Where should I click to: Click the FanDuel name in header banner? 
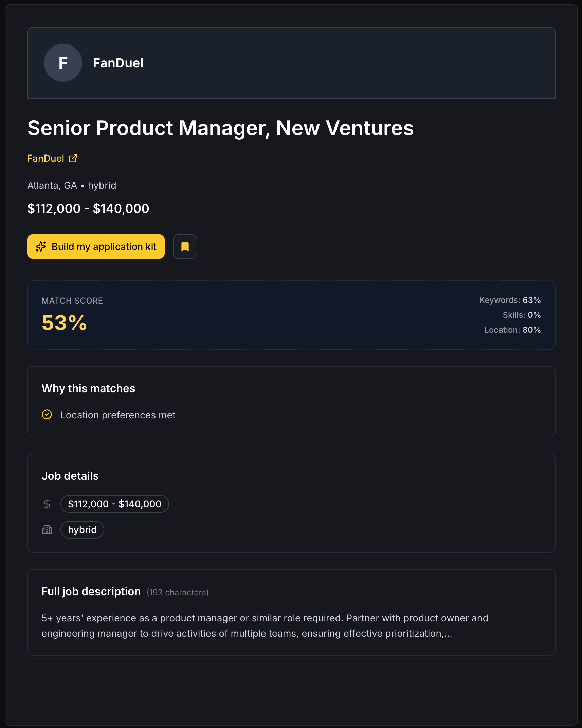tap(118, 63)
